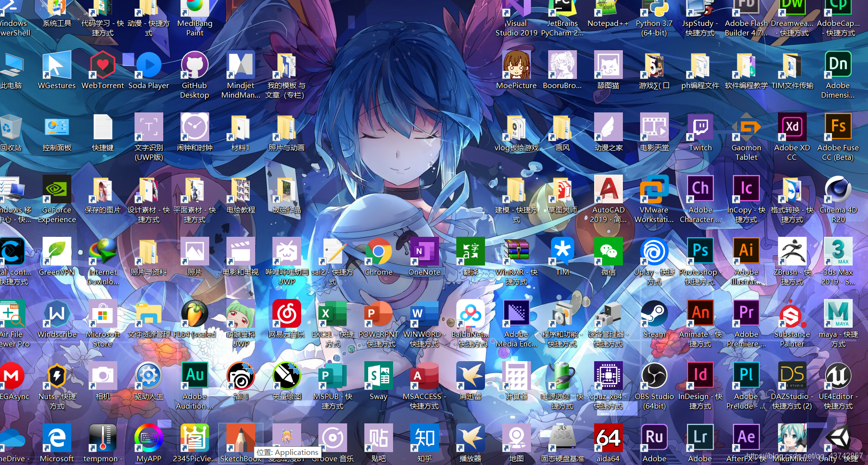Select the WGestures icon
This screenshot has width=868, height=465.
tap(56, 65)
